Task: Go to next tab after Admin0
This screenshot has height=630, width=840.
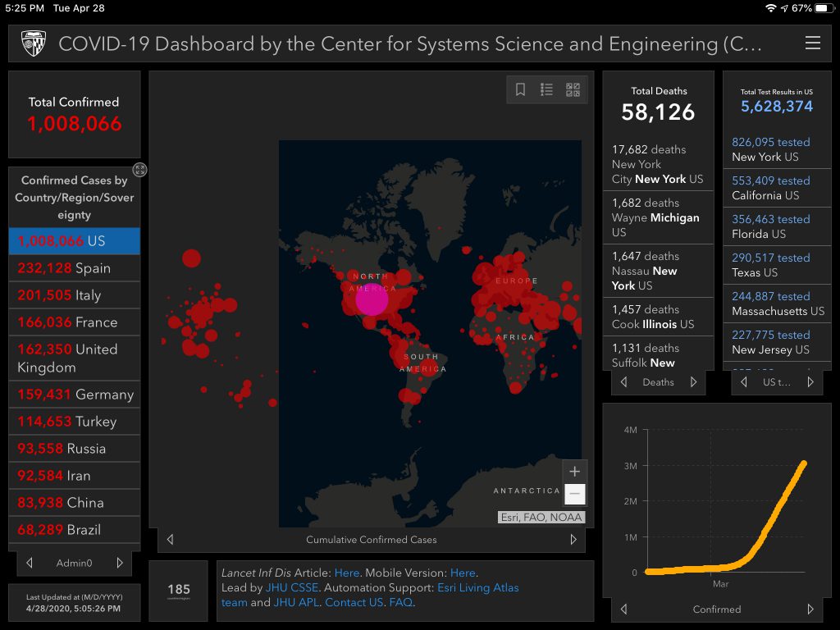Action: 120,563
